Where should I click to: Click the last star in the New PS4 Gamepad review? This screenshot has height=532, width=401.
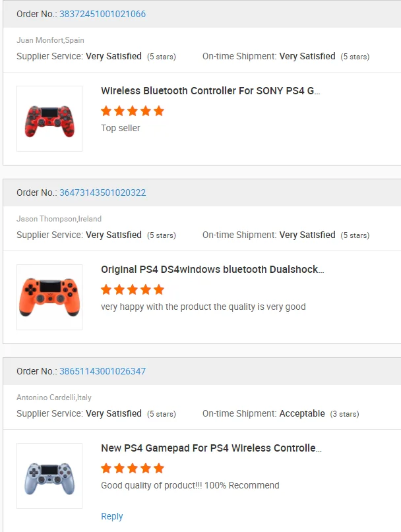pos(159,468)
